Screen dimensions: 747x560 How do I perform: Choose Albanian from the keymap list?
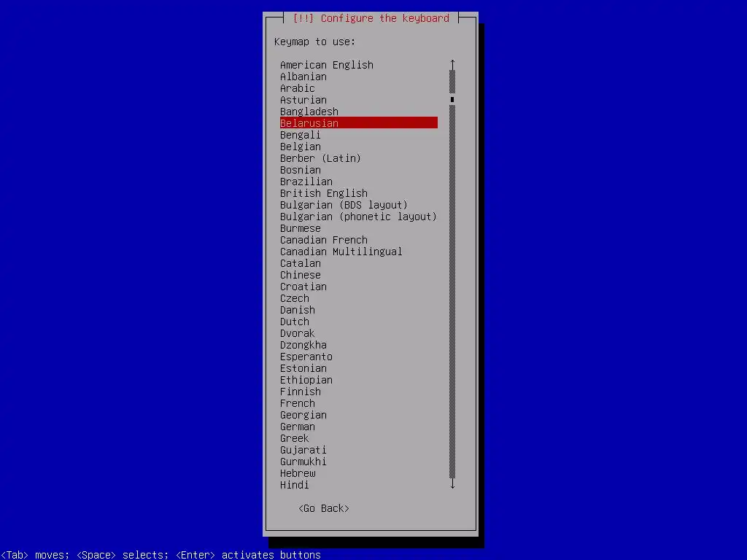(359, 77)
